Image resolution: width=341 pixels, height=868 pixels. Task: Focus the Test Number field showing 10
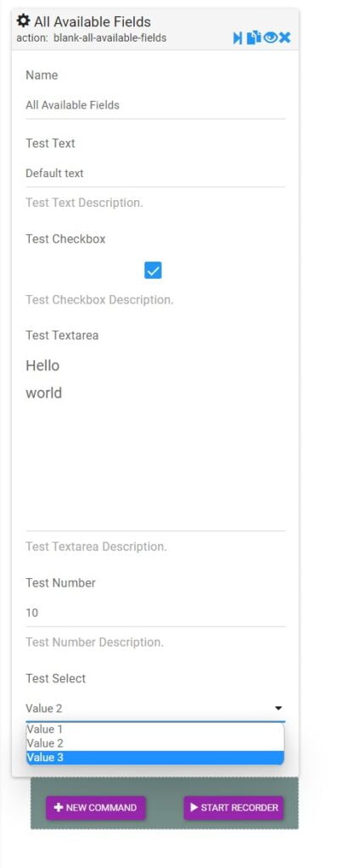click(155, 613)
